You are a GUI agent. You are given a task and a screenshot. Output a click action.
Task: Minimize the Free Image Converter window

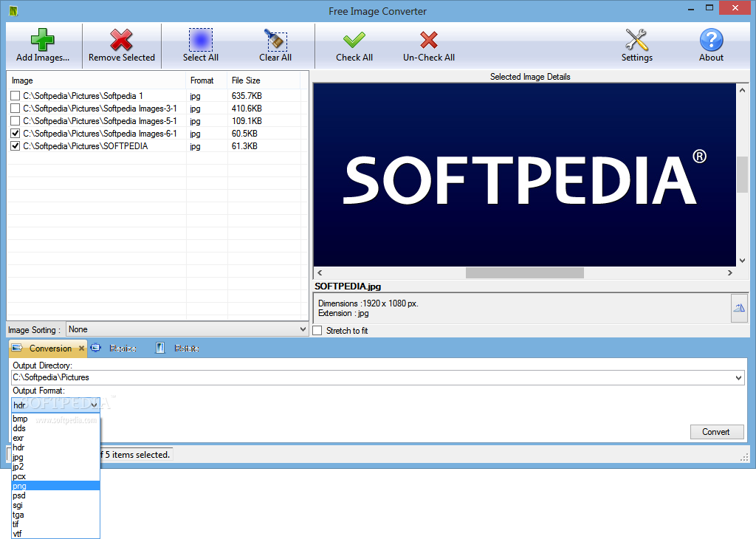pos(691,8)
